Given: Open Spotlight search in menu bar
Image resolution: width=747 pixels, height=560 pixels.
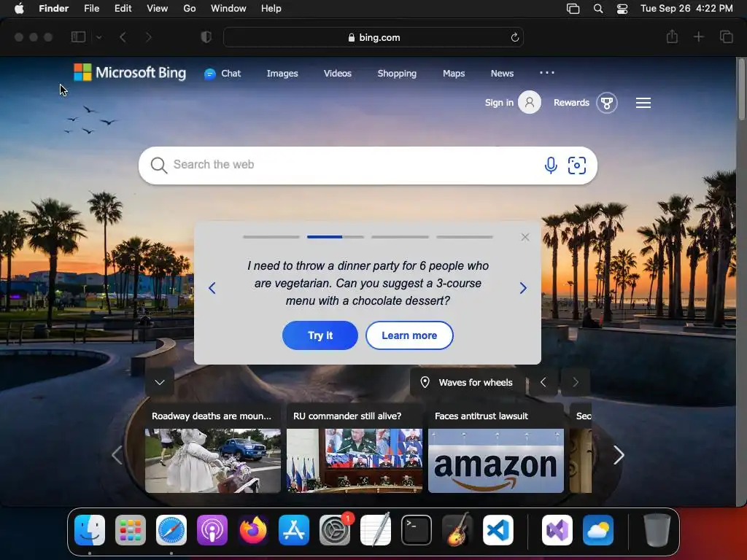Looking at the screenshot, I should click(598, 9).
